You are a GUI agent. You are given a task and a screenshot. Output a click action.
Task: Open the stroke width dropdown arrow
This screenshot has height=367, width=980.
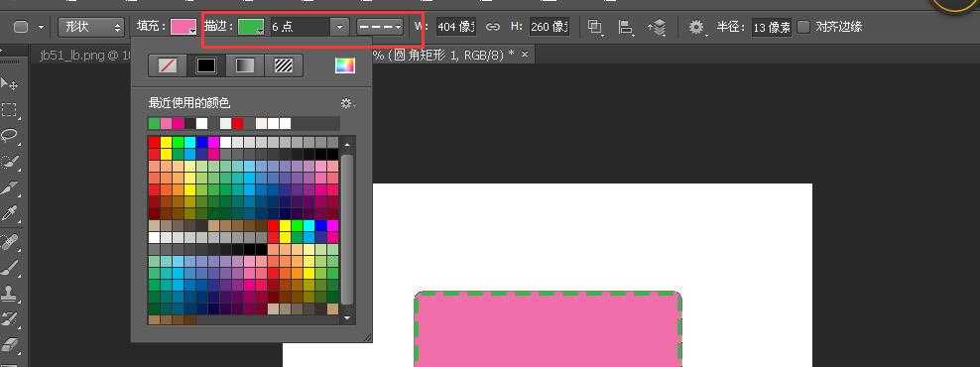coord(339,27)
